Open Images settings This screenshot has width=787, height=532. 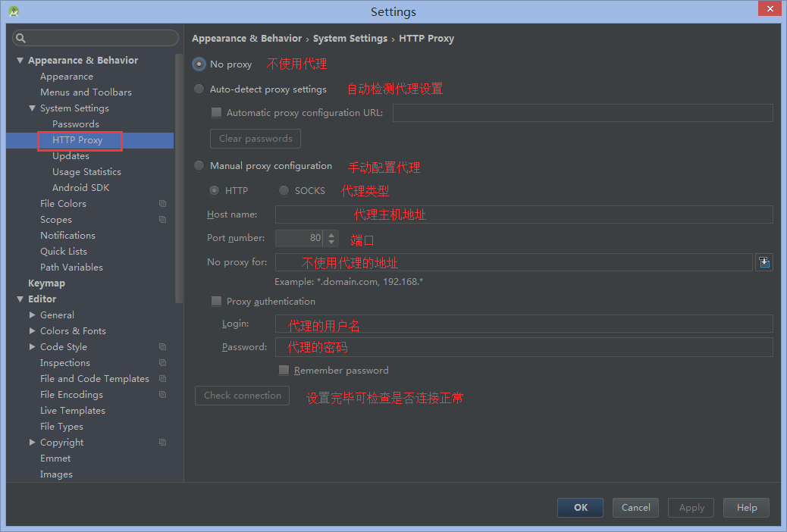(x=56, y=474)
